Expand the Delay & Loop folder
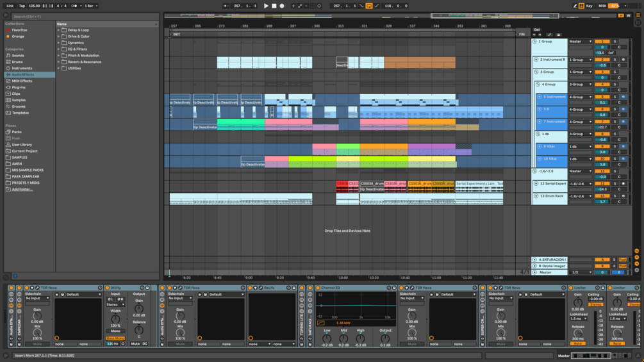 coord(59,30)
